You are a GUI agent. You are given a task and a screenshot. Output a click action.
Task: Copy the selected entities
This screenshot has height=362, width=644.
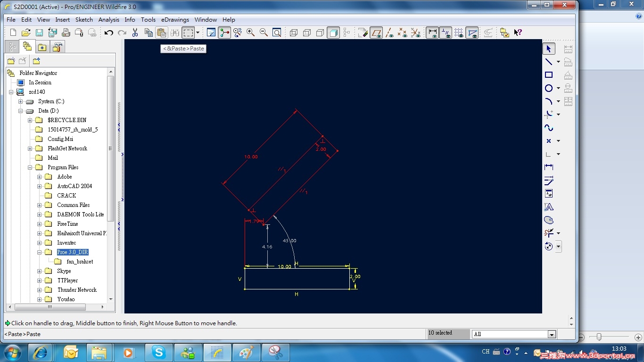(x=149, y=33)
